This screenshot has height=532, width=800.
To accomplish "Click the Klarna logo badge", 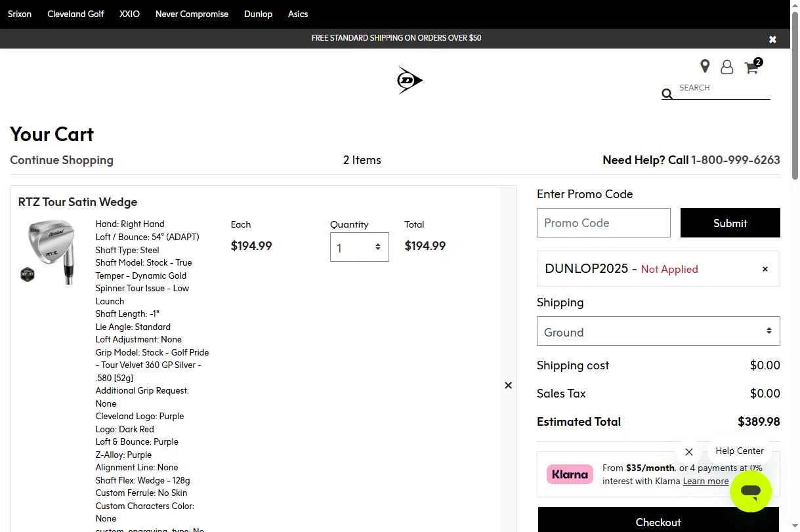I will tap(570, 474).
